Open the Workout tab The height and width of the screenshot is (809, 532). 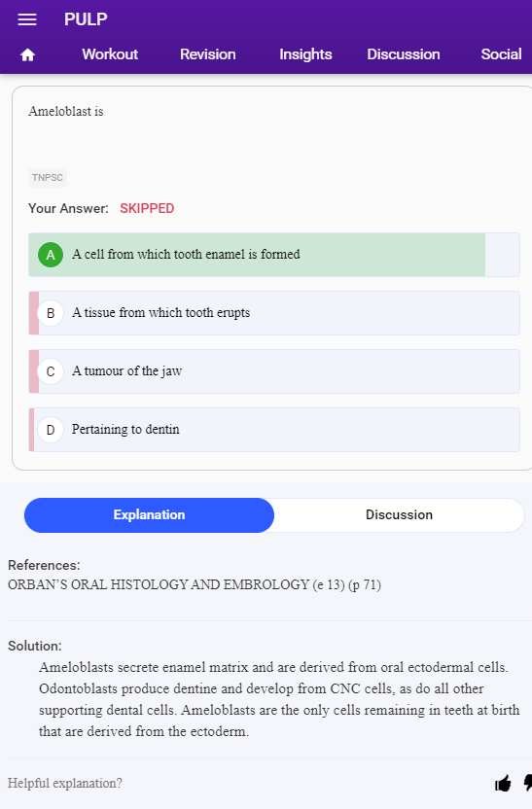click(x=110, y=54)
